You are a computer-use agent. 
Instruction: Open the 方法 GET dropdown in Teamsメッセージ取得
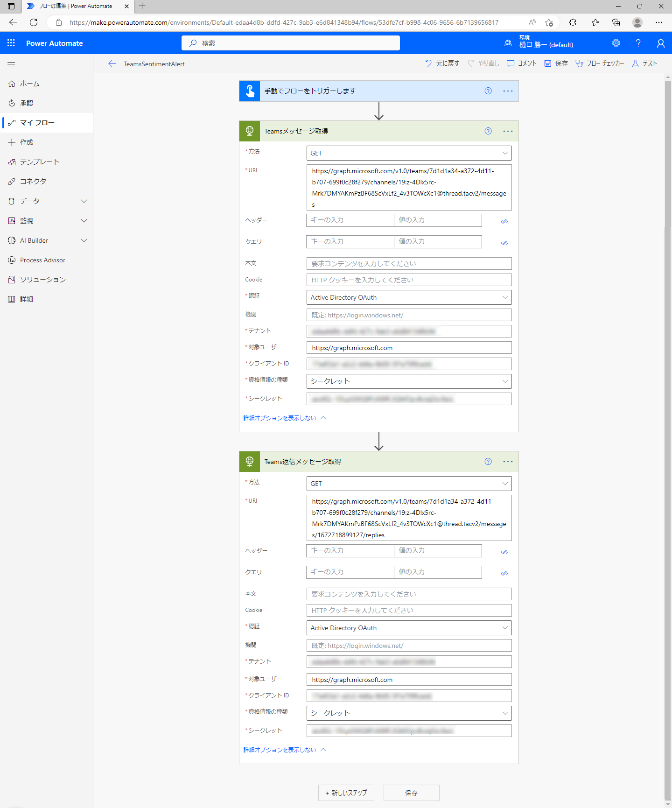click(x=409, y=153)
